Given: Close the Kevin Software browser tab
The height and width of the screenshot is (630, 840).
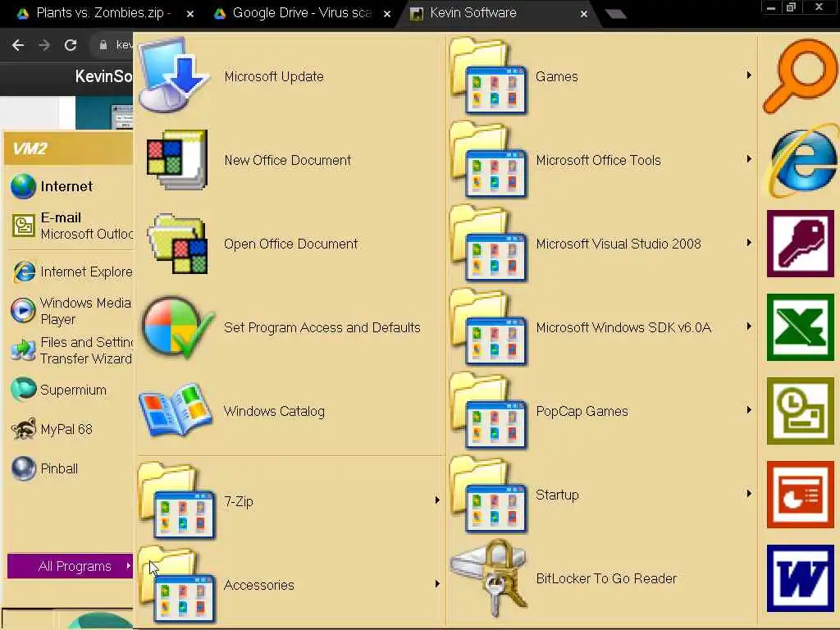Looking at the screenshot, I should [584, 14].
